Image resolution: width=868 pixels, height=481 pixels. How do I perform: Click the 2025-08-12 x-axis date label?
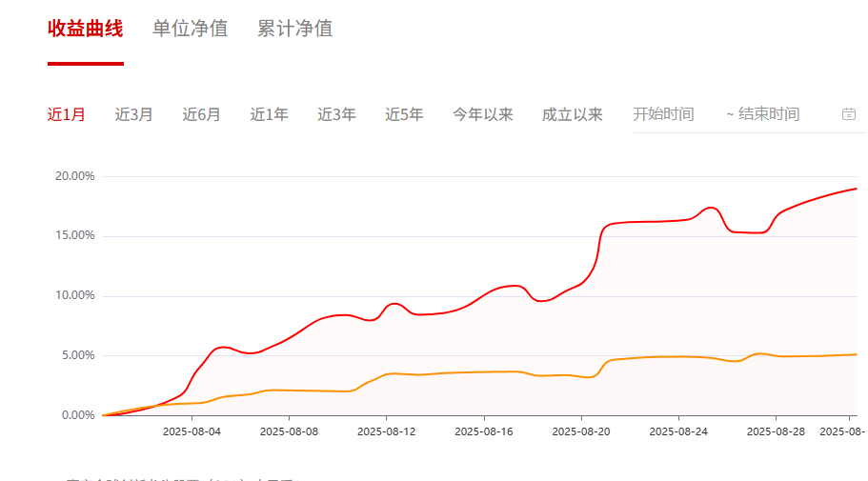point(387,431)
